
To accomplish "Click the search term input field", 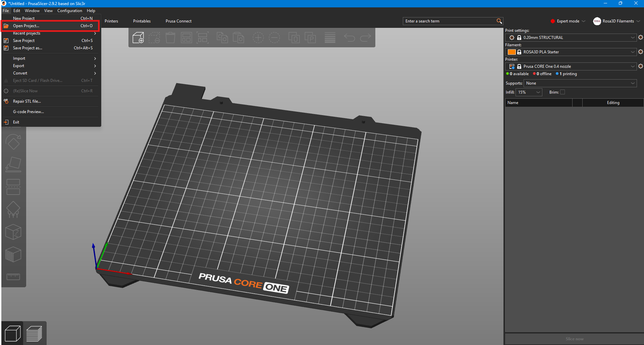I will tap(449, 21).
